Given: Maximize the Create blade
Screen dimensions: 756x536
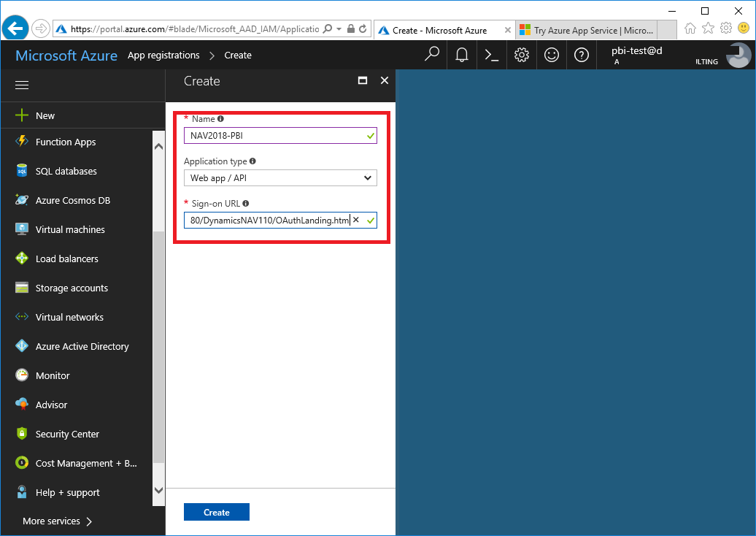Looking at the screenshot, I should (363, 80).
